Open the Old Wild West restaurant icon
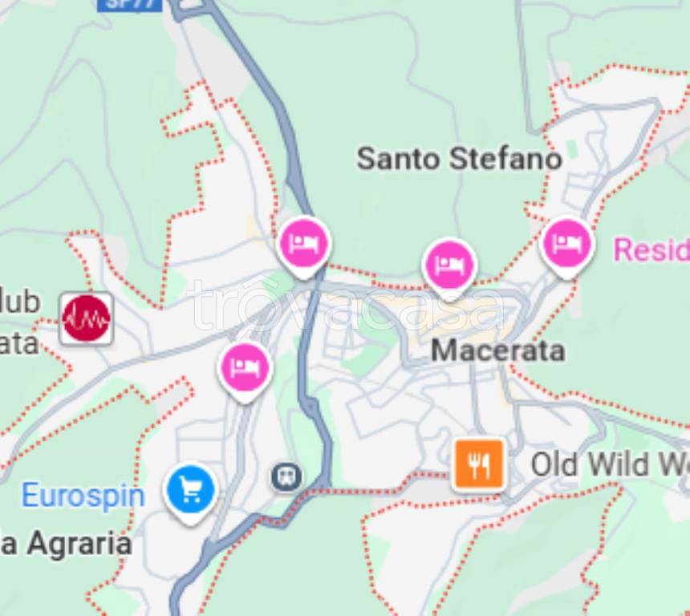The height and width of the screenshot is (616, 690). (479, 465)
